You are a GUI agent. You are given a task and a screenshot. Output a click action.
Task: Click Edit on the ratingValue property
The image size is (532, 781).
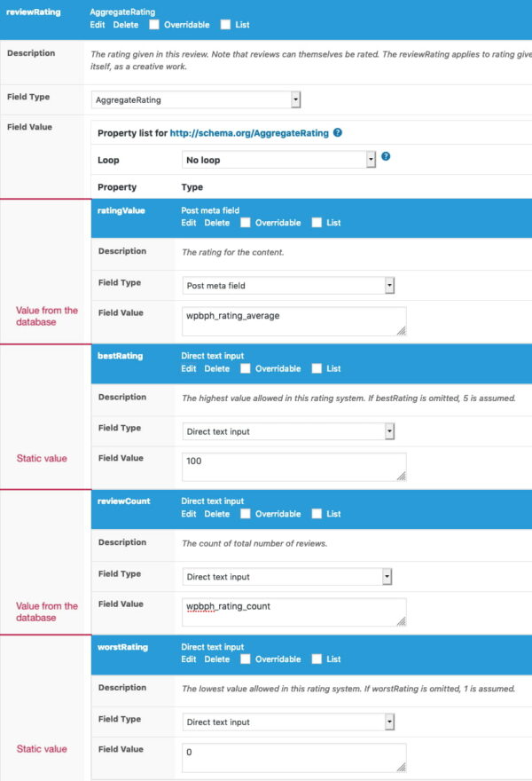coord(188,223)
